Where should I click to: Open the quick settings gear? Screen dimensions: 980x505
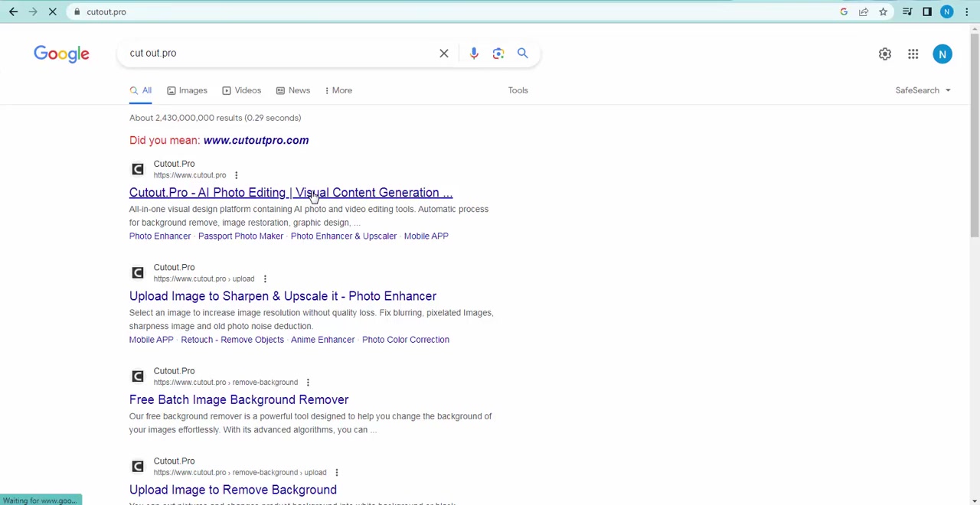(884, 54)
